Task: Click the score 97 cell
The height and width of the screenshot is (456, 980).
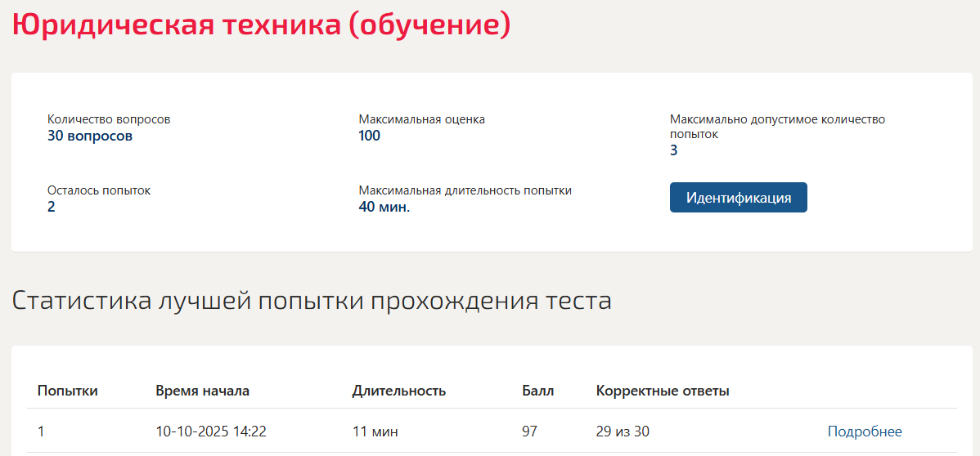Action: click(x=530, y=431)
